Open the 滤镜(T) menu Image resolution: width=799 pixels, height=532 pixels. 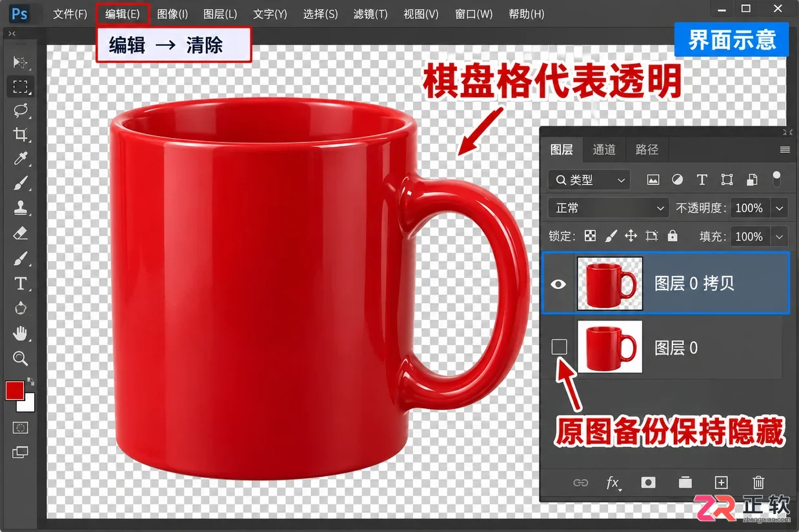[370, 14]
